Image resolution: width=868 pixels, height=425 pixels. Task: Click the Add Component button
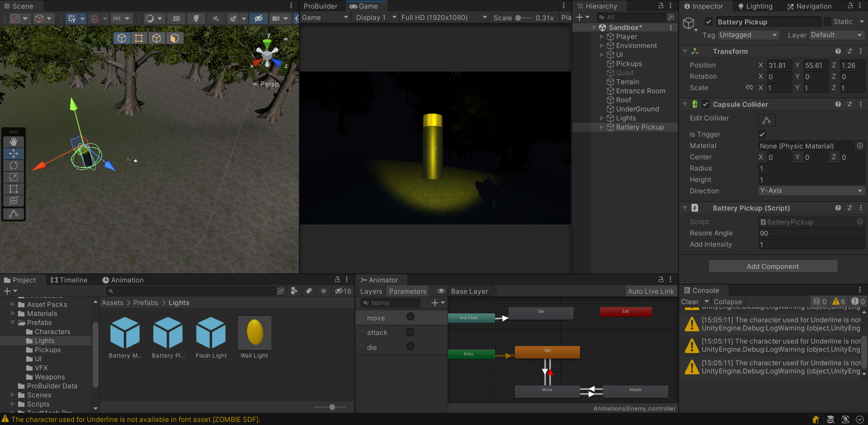[x=773, y=266]
